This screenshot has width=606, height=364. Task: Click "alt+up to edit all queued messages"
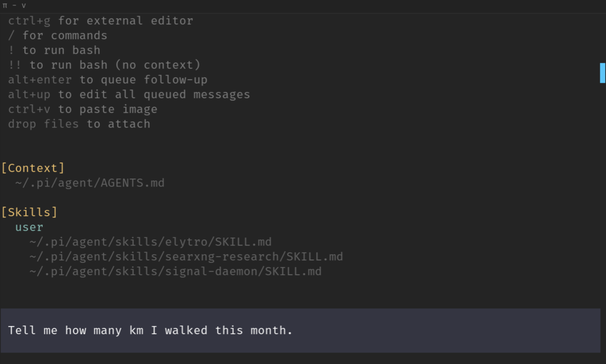click(x=129, y=95)
